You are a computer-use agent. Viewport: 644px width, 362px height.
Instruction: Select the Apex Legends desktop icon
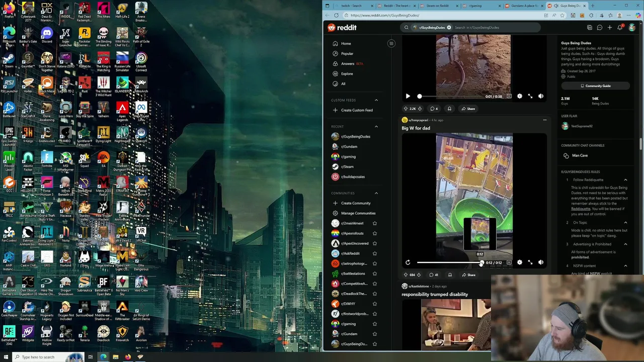(122, 111)
